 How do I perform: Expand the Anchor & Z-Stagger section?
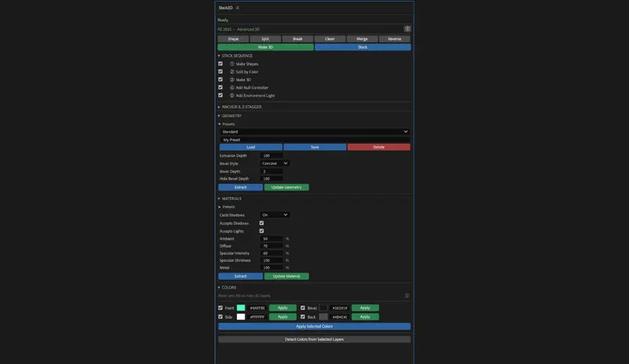[219, 107]
